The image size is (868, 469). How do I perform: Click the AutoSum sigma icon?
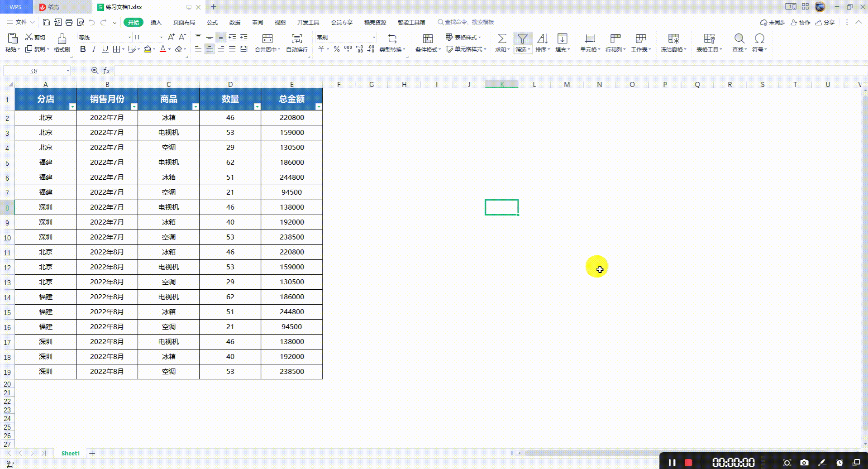[502, 38]
